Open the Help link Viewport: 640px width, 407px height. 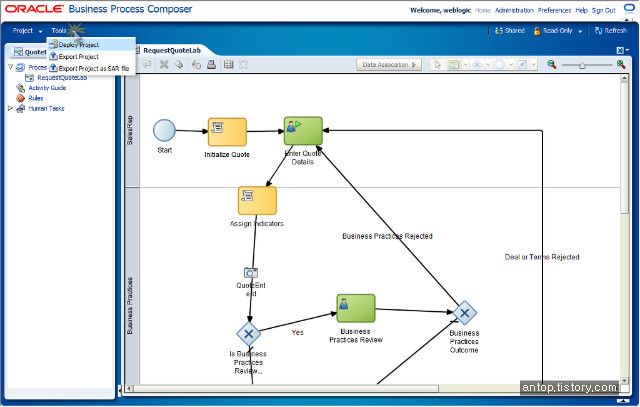[581, 10]
